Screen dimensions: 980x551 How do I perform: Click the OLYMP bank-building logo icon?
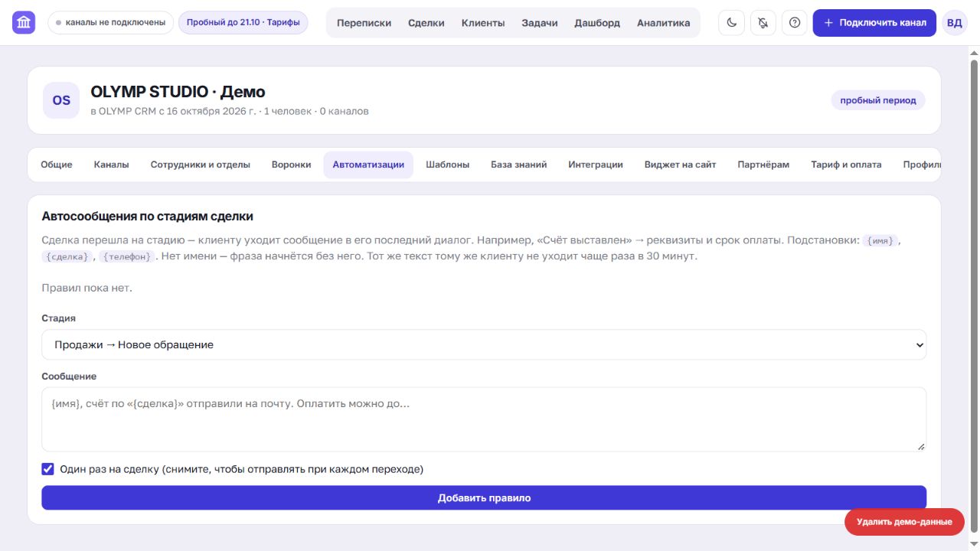pos(24,22)
